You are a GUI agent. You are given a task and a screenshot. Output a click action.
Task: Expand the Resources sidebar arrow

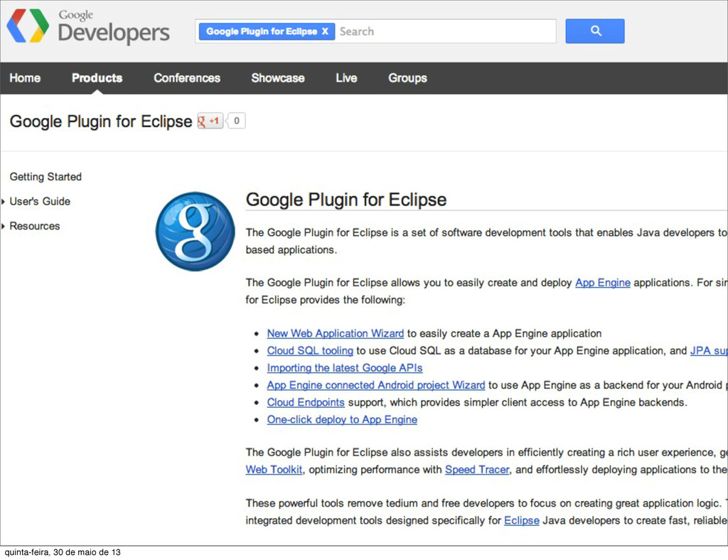tap(4, 226)
